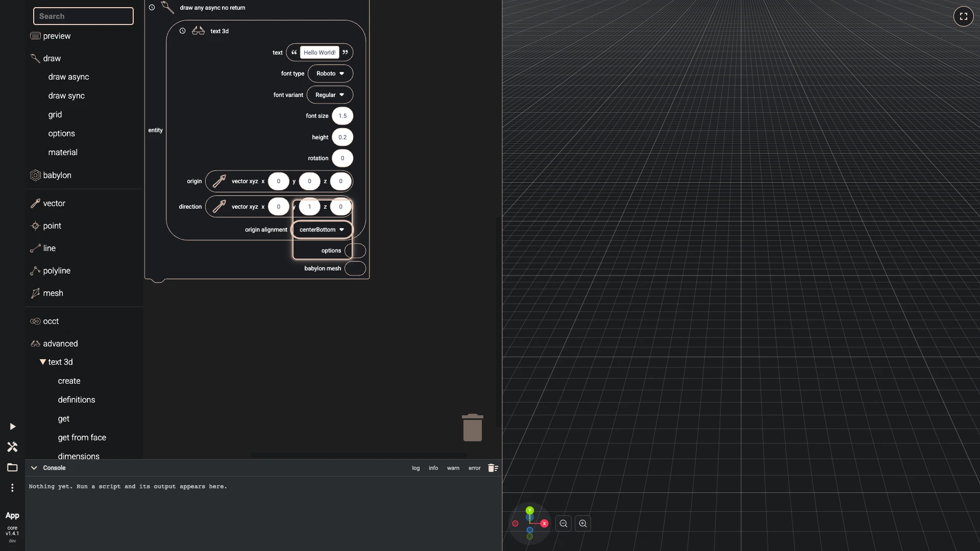This screenshot has width=980, height=551.
Task: Click the trash can in the workspace
Action: pos(473,428)
